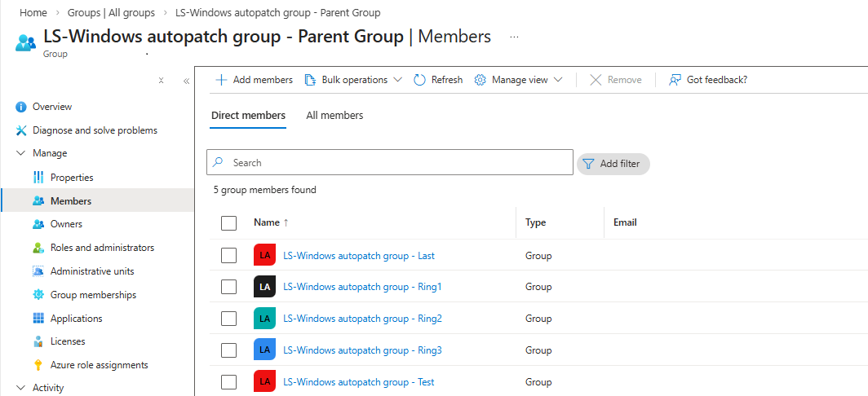This screenshot has width=868, height=396.
Task: Click the Manage view gear icon
Action: [480, 80]
